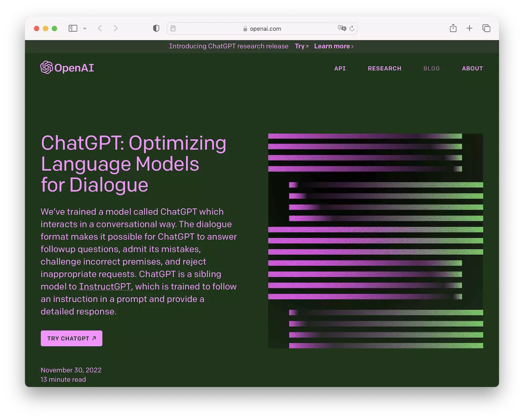Screen dimensions: 524x420
Task: Go back with the back arrow
Action: click(x=100, y=28)
